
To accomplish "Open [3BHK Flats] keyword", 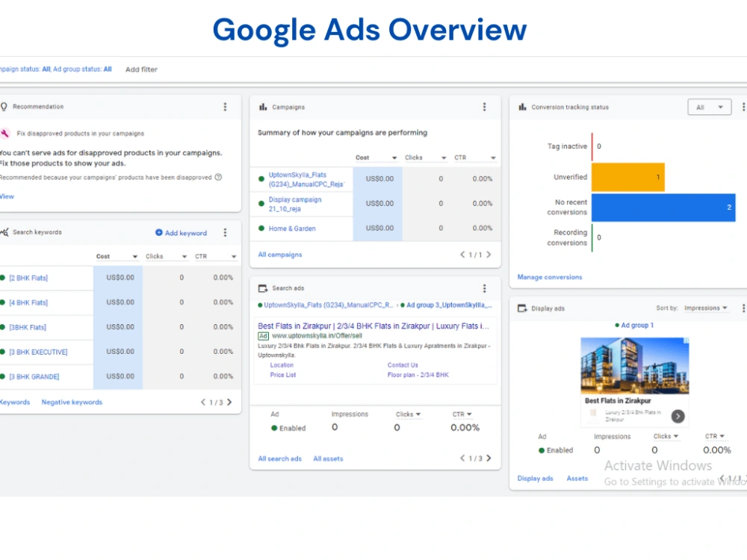I will tap(28, 327).
